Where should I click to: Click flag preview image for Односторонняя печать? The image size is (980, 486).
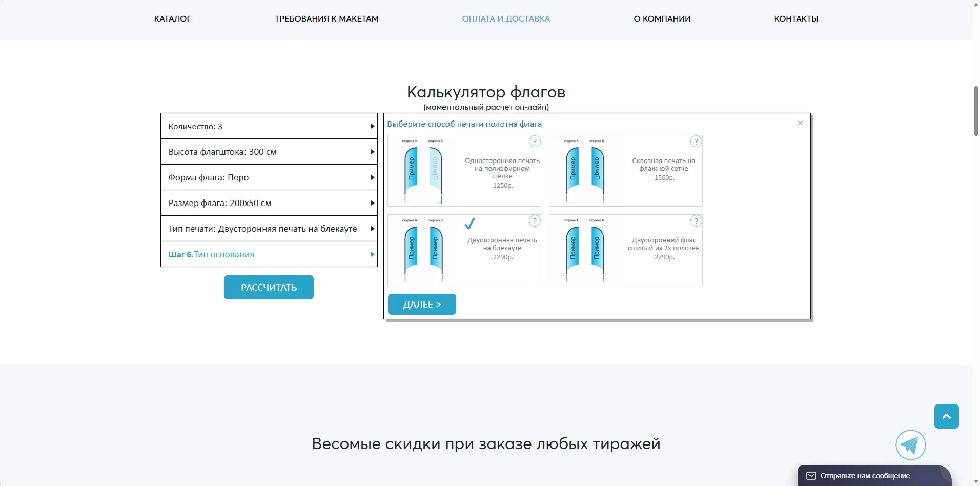click(423, 171)
